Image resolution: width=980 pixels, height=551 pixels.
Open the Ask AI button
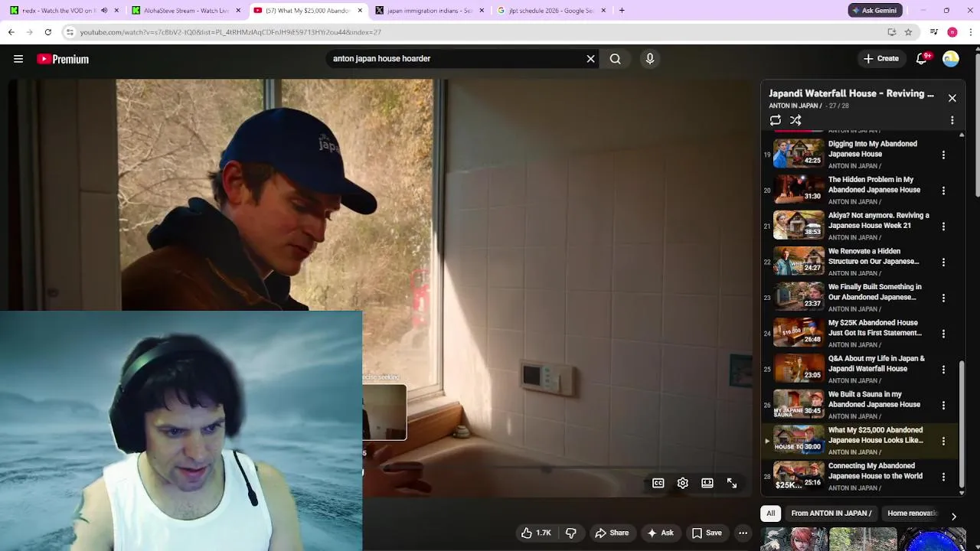point(661,533)
